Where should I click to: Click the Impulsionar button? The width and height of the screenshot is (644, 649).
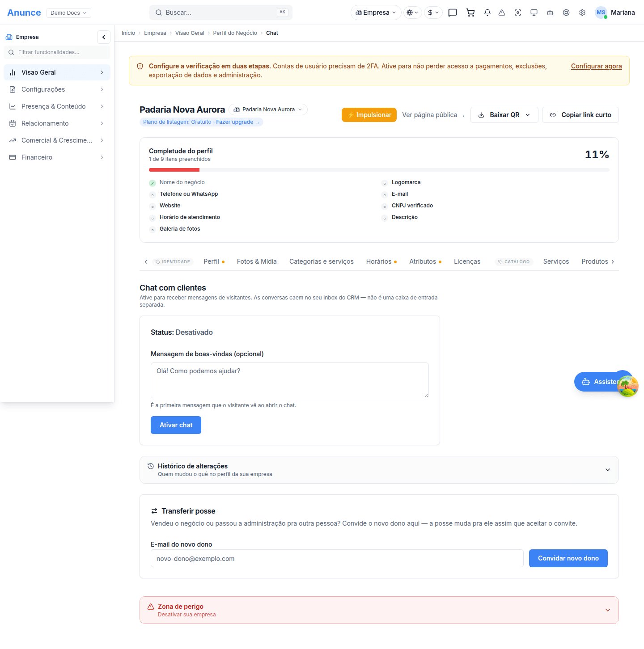click(369, 115)
